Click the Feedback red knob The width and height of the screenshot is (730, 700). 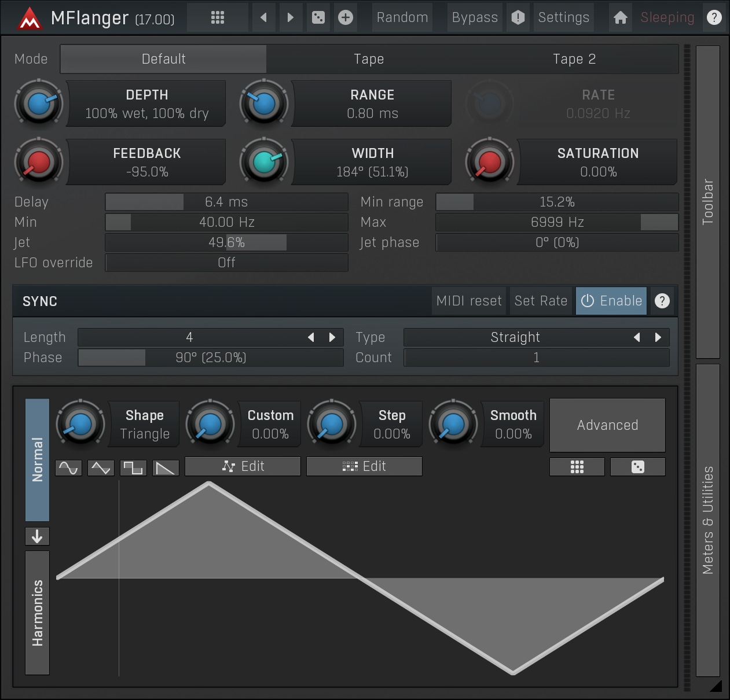39,163
